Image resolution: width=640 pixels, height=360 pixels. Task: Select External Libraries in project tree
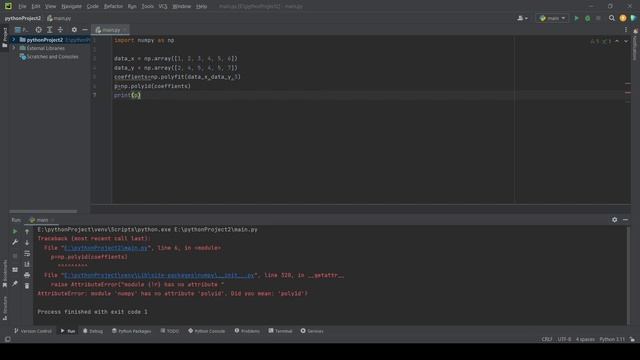pyautogui.click(x=45, y=48)
